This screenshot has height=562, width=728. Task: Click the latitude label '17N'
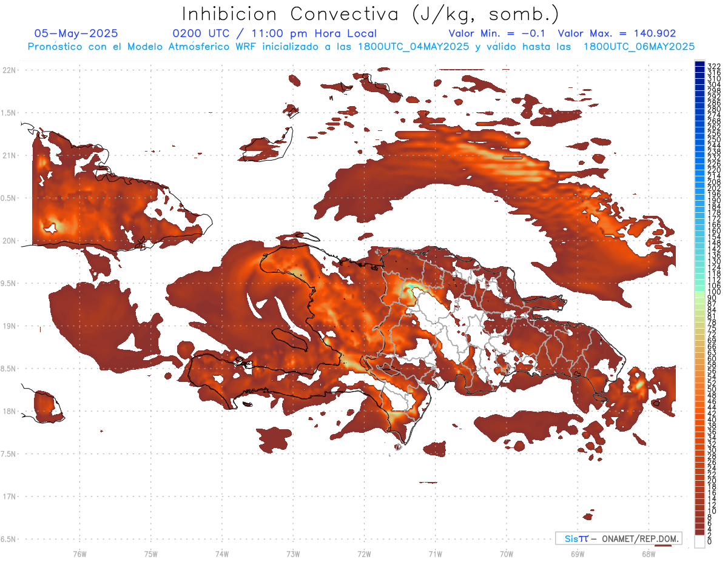click(9, 497)
